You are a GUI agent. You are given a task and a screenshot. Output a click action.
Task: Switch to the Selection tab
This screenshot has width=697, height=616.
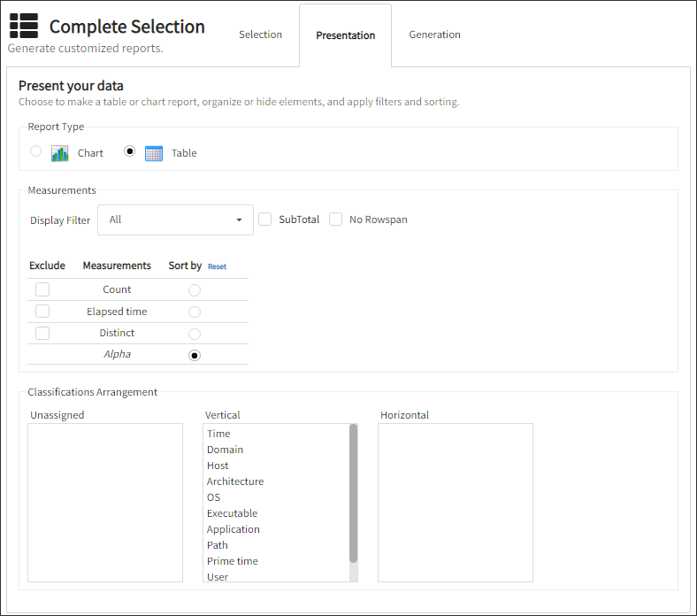pyautogui.click(x=260, y=35)
